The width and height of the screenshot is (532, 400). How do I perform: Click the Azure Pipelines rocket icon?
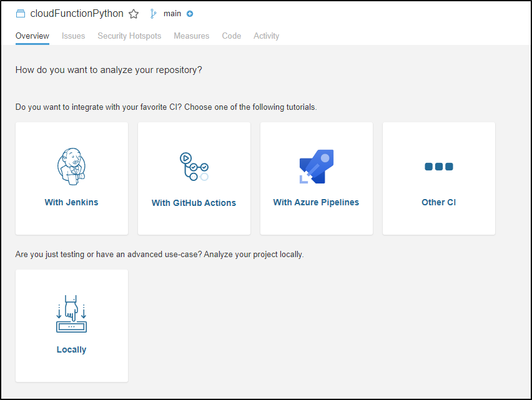click(x=316, y=167)
